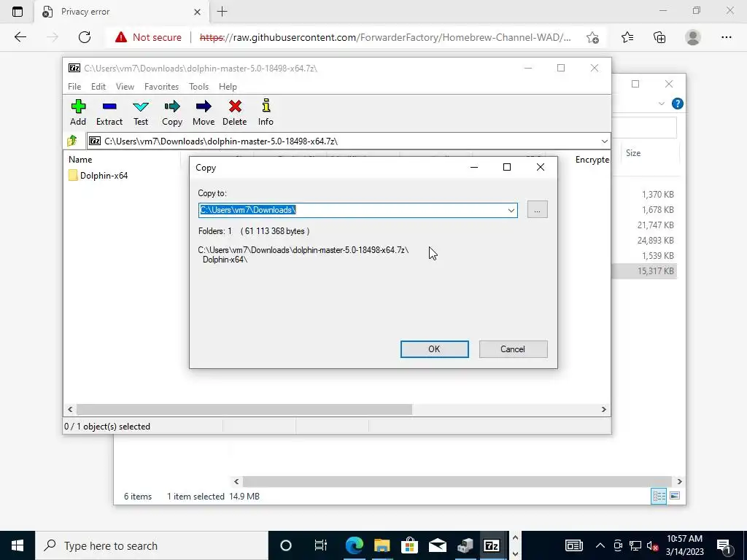747x560 pixels.
Task: Select the 15,317 KB file row in Explorer
Action: (x=644, y=271)
